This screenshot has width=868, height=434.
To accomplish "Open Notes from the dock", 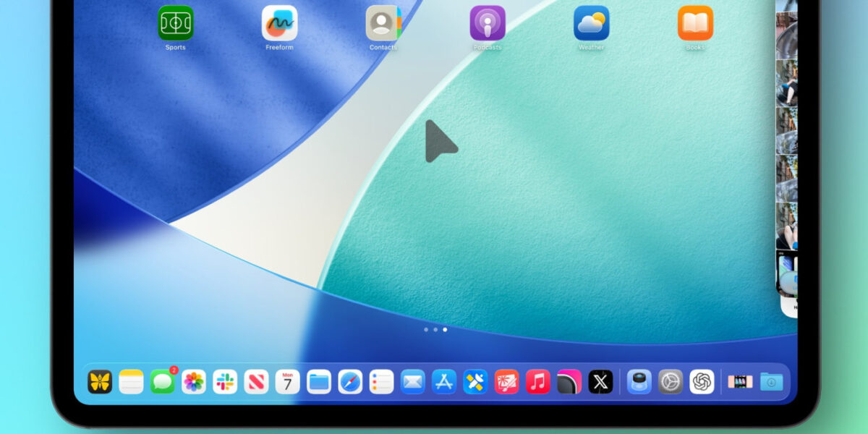I will coord(131,381).
